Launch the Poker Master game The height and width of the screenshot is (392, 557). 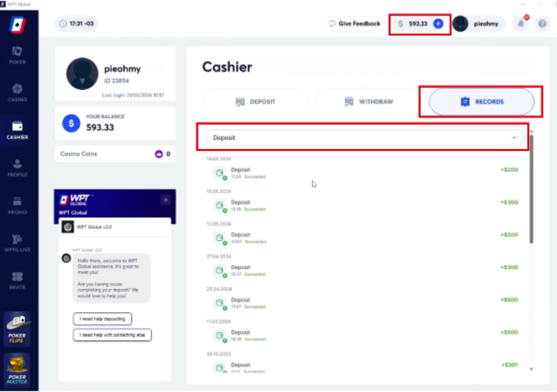[17, 370]
